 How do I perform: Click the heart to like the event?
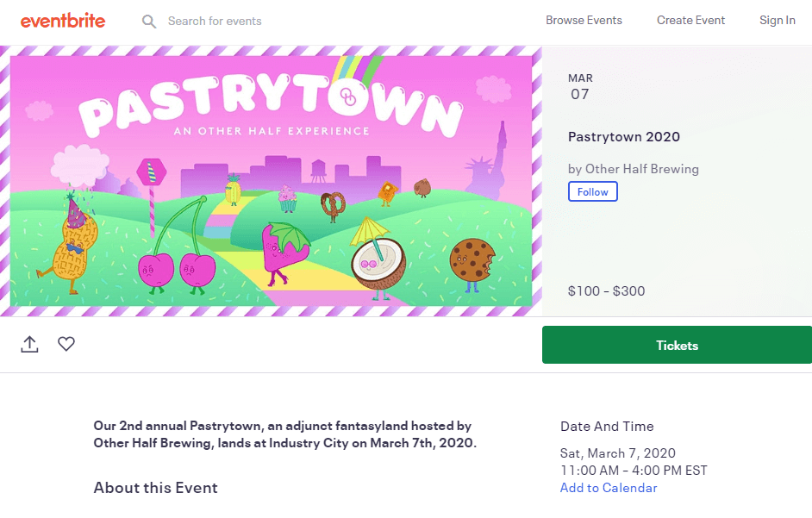click(66, 344)
